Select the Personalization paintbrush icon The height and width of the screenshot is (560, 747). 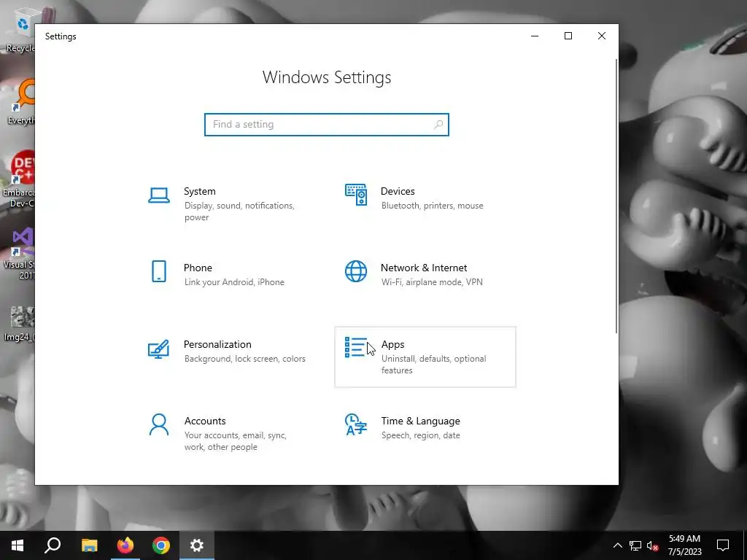(158, 349)
